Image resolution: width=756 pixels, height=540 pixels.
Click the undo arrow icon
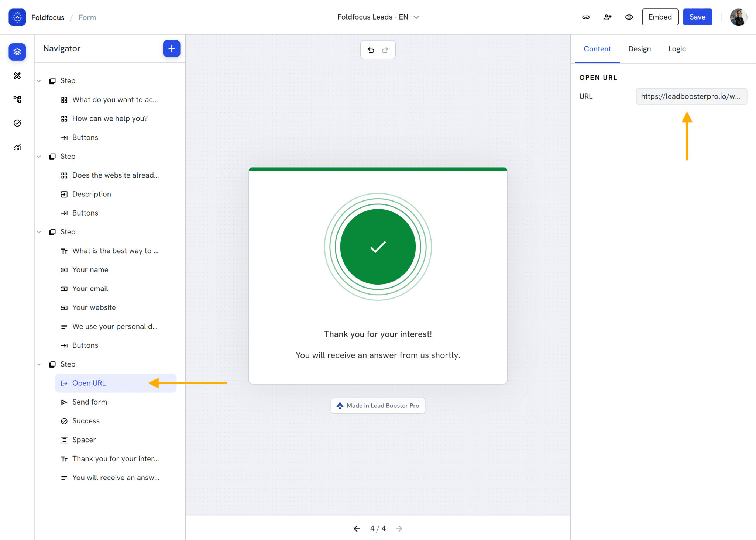point(371,50)
